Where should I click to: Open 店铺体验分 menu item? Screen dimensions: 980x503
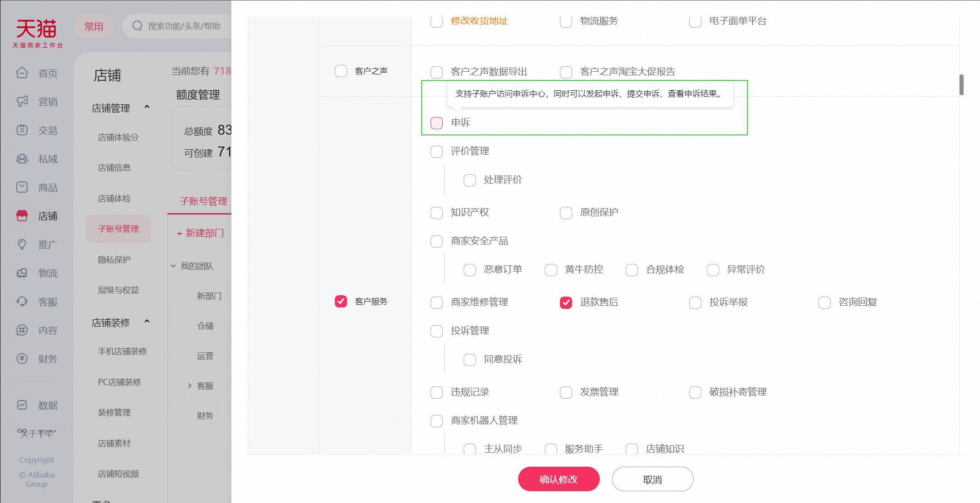(118, 137)
